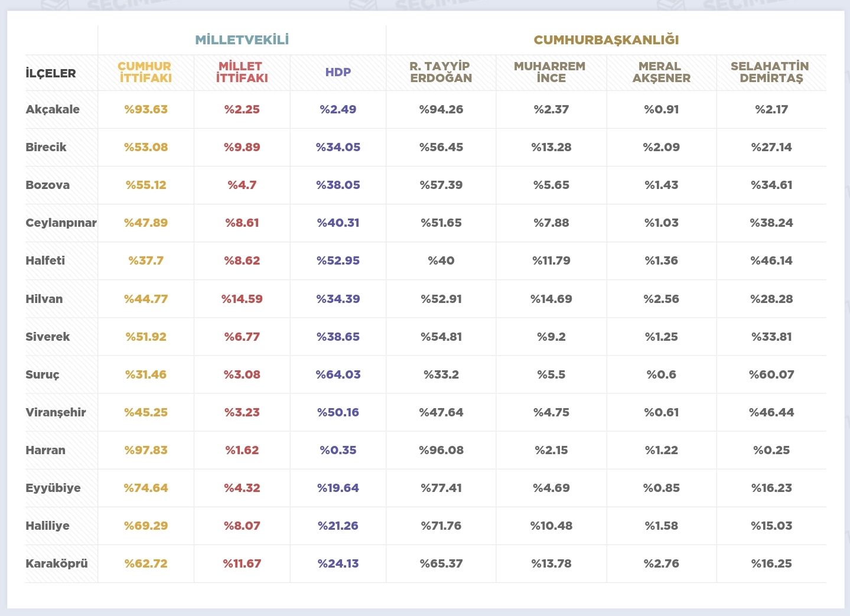Click Halfeti HDP value %52.95
Image resolution: width=850 pixels, height=616 pixels.
[x=338, y=260]
